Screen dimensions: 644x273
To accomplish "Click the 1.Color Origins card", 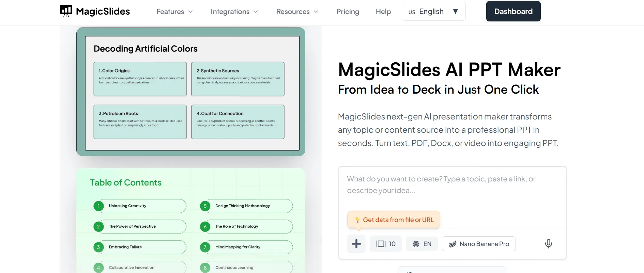I will [140, 79].
